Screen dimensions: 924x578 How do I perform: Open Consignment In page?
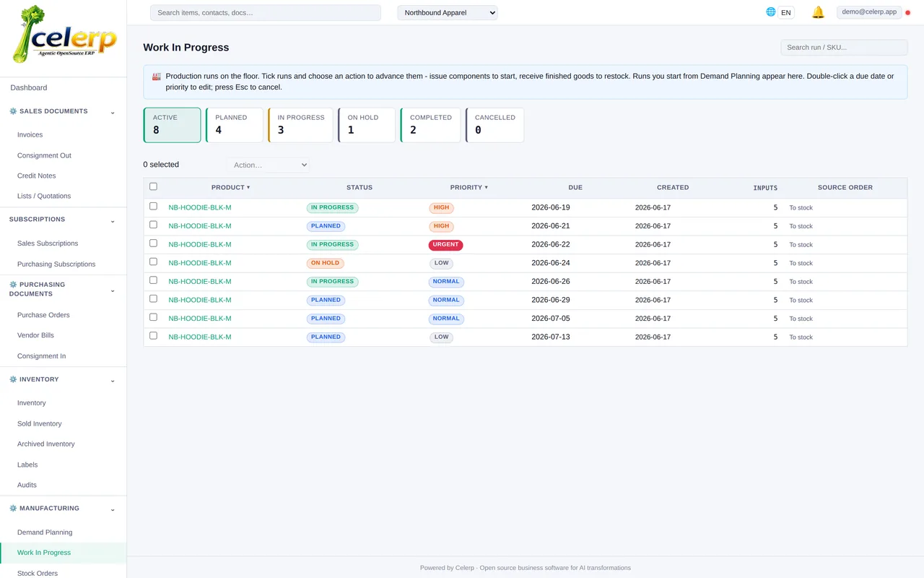click(41, 356)
